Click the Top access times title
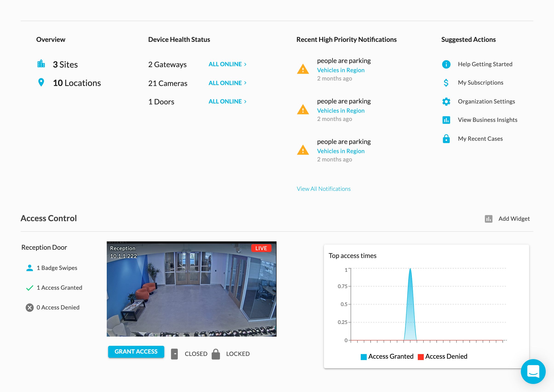The height and width of the screenshot is (392, 554). coord(352,256)
